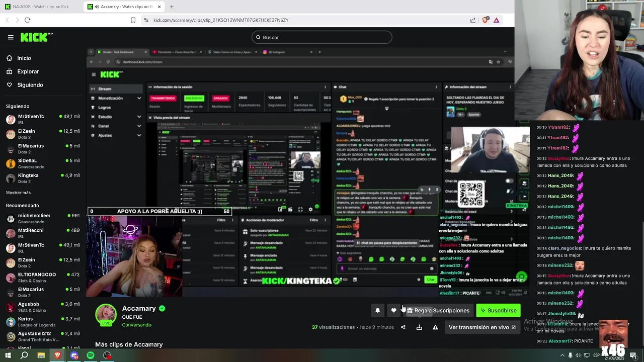
Task: Click the bookmark icon beside address bar
Action: coord(133,20)
